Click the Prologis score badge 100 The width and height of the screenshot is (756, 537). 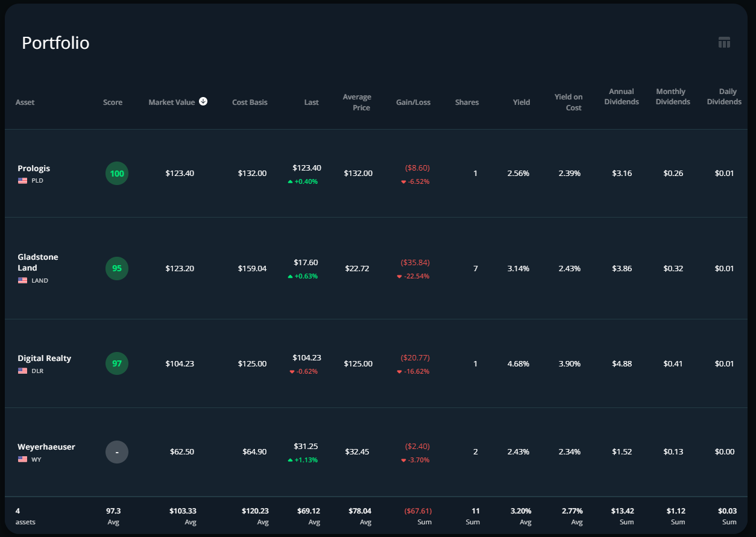click(x=117, y=174)
